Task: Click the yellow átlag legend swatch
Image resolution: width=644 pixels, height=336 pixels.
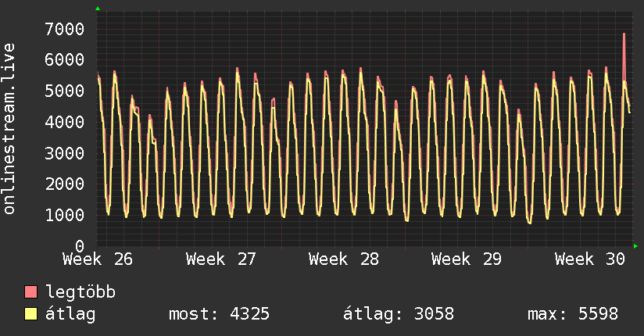Action: [x=30, y=314]
